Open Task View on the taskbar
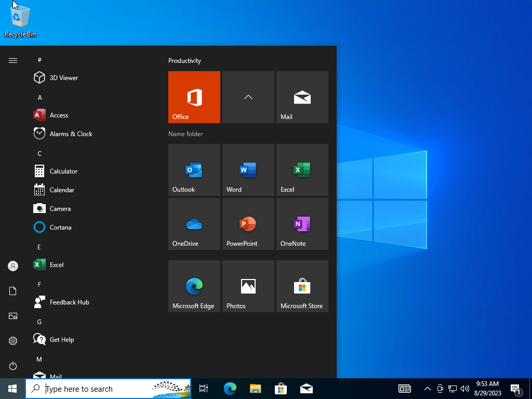The width and height of the screenshot is (532, 399). pos(204,389)
